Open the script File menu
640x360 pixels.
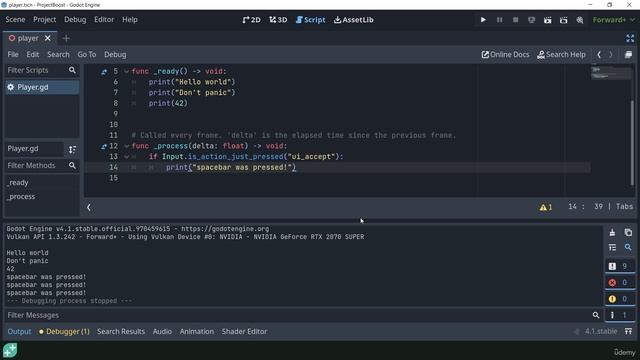coord(13,54)
